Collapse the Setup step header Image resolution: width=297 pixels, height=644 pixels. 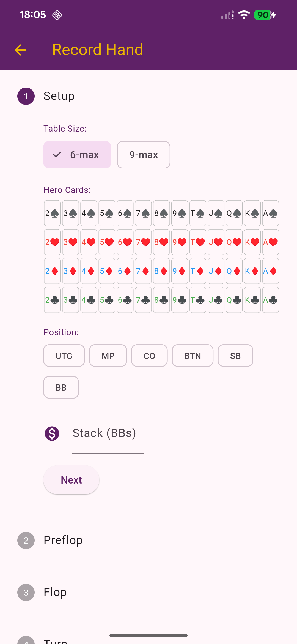click(x=59, y=96)
